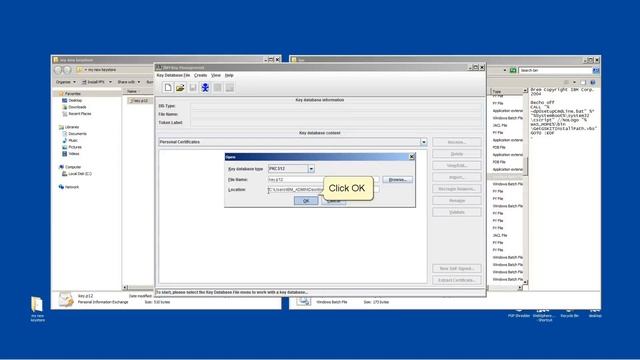Open the Key Database File menu
640x360 pixels.
[173, 76]
